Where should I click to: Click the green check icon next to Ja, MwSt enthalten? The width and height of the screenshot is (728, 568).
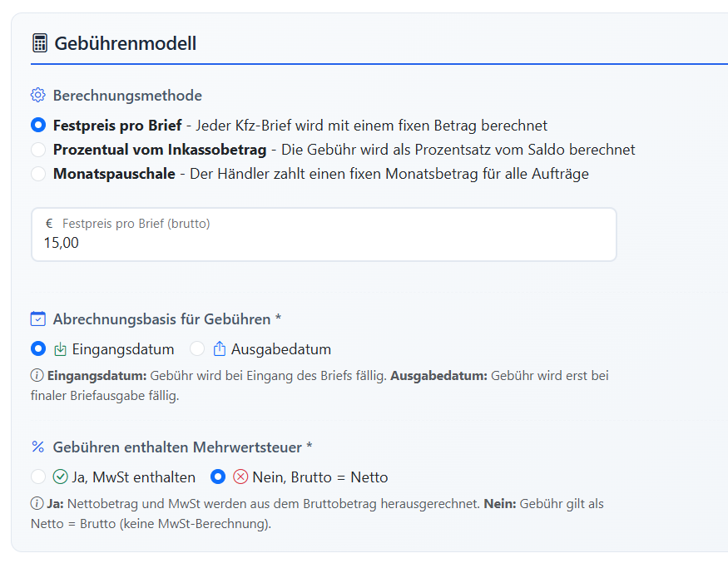pyautogui.click(x=60, y=477)
